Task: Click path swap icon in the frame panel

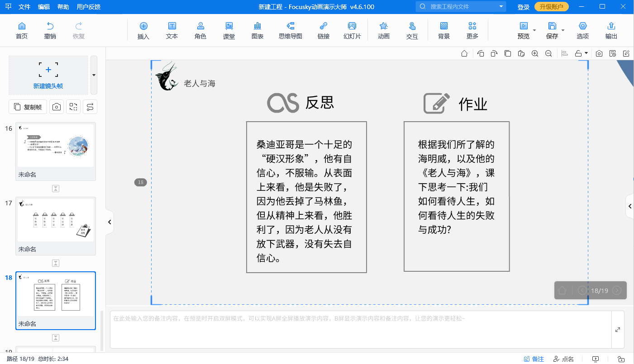Action: [x=90, y=107]
